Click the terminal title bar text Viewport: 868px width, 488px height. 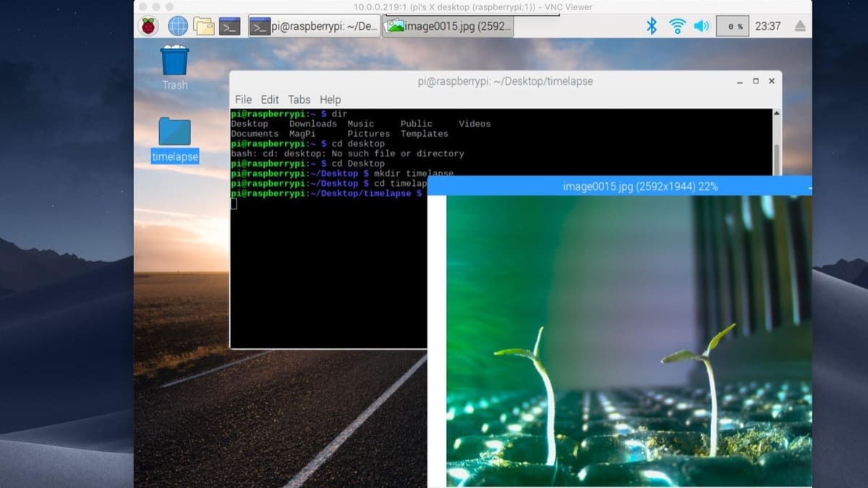pos(505,81)
